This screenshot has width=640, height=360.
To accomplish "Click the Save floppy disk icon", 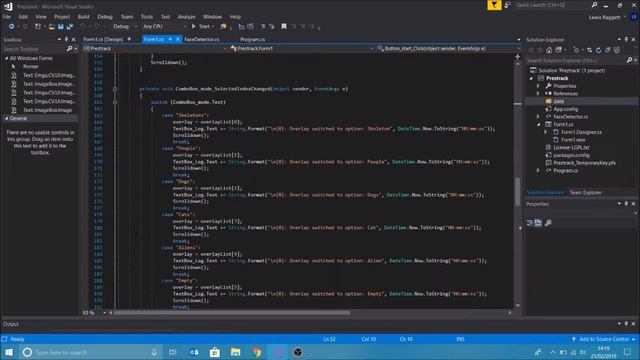I will [61, 27].
